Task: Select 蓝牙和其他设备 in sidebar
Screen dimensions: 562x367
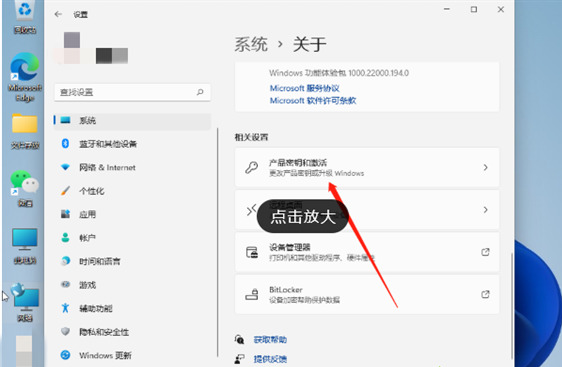Action: tap(132, 144)
